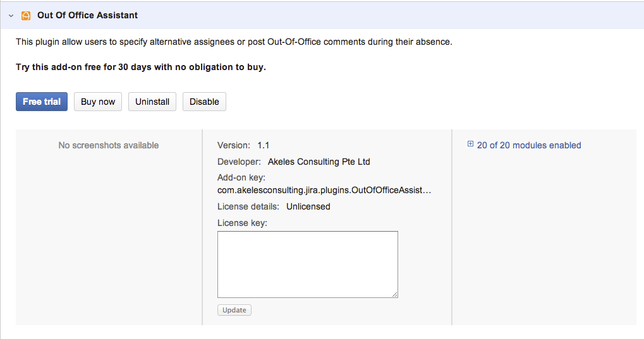Uninstall the Out Of Office Assistant add-on
The height and width of the screenshot is (339, 644).
pyautogui.click(x=152, y=102)
